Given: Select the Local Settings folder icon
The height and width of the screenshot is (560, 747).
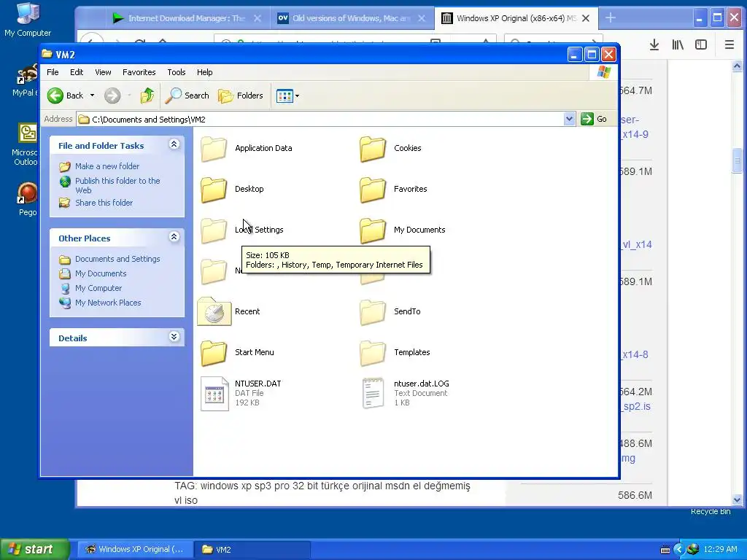Looking at the screenshot, I should click(x=214, y=230).
